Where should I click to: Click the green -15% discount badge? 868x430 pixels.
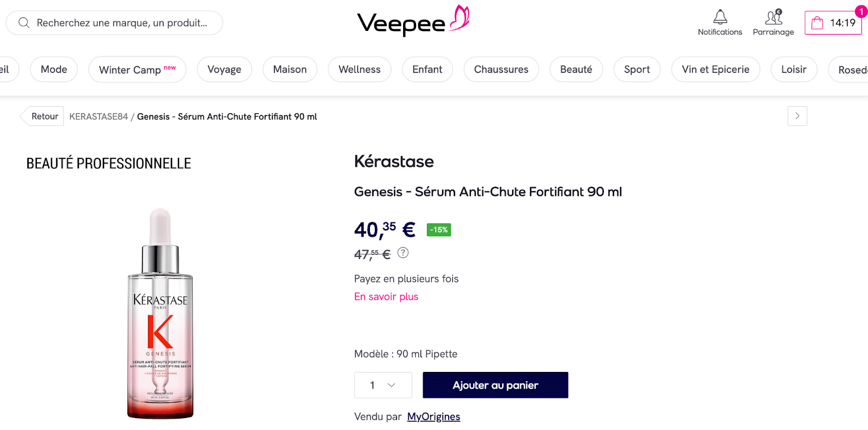click(x=439, y=230)
